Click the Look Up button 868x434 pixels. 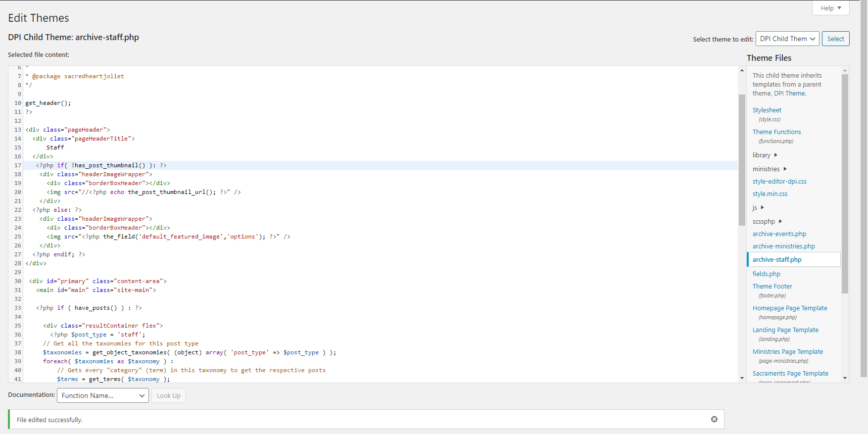pyautogui.click(x=169, y=395)
